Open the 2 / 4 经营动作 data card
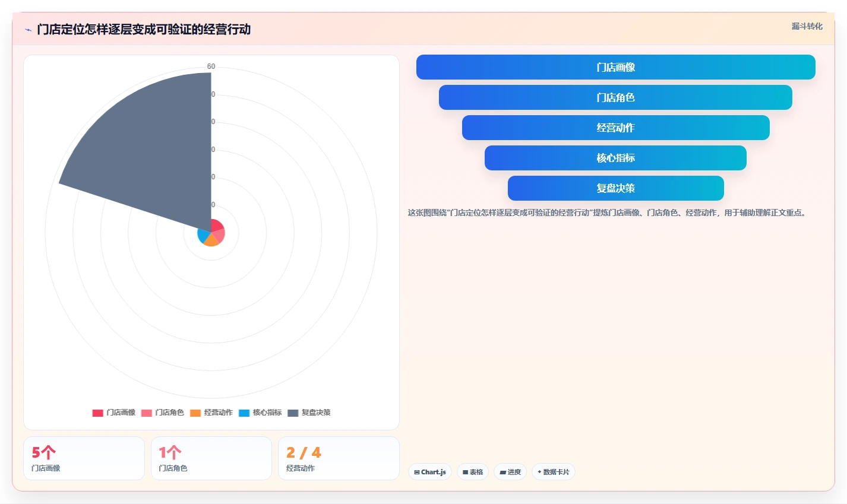The width and height of the screenshot is (847, 504). (x=339, y=458)
